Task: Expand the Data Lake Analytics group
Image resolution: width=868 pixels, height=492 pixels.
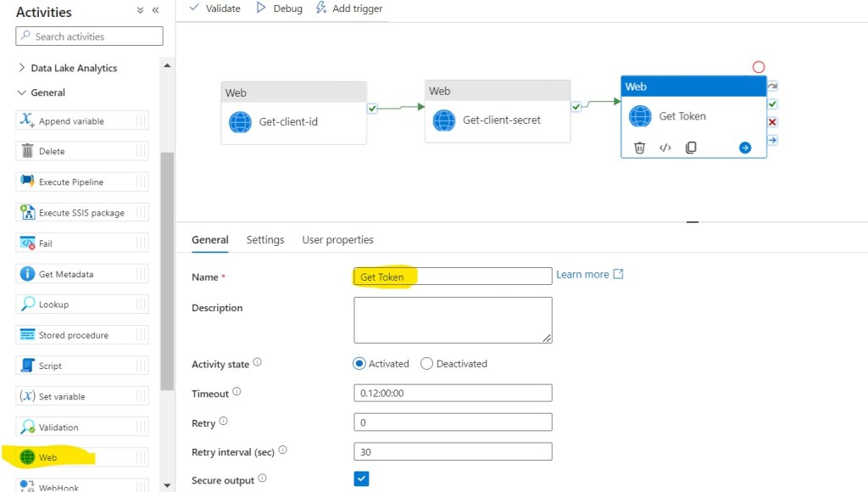Action: [x=22, y=68]
